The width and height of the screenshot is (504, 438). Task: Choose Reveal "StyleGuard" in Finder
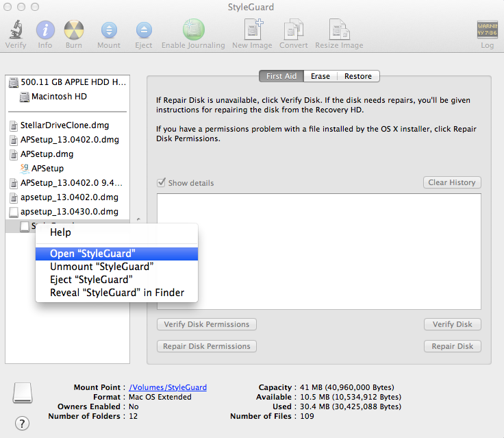[116, 293]
